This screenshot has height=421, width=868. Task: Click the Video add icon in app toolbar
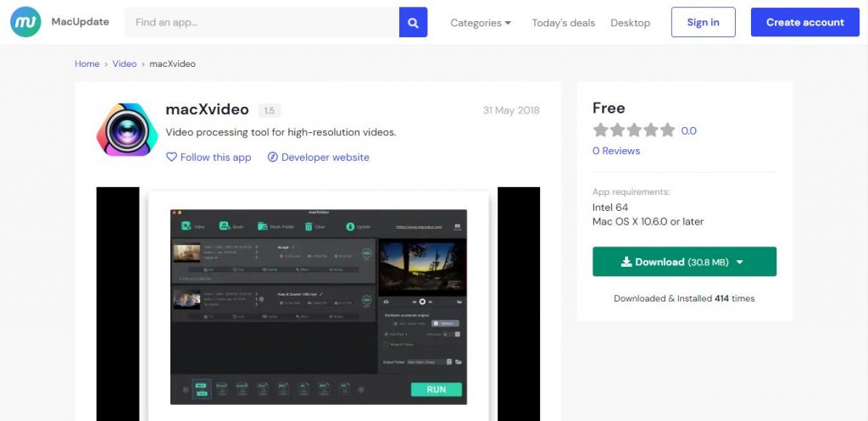[186, 226]
